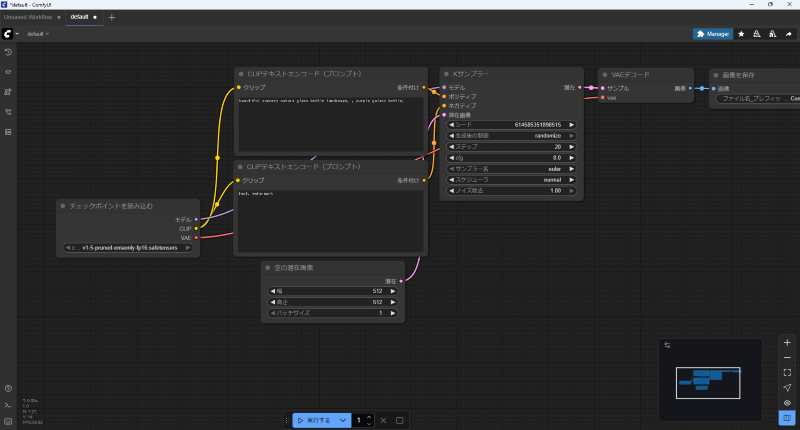Click the 潜在 output port on 空の潜在画像
Screen dimensions: 800x430
(x=401, y=281)
